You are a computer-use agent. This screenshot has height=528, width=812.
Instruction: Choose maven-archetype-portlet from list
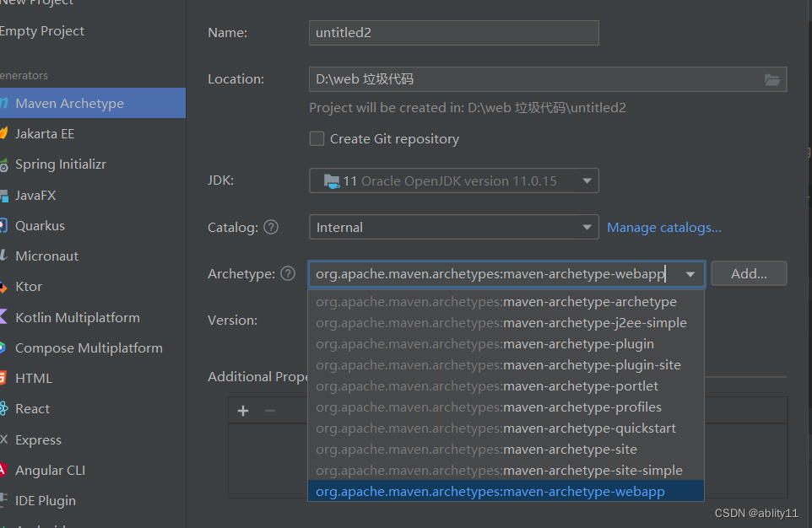[x=506, y=386]
